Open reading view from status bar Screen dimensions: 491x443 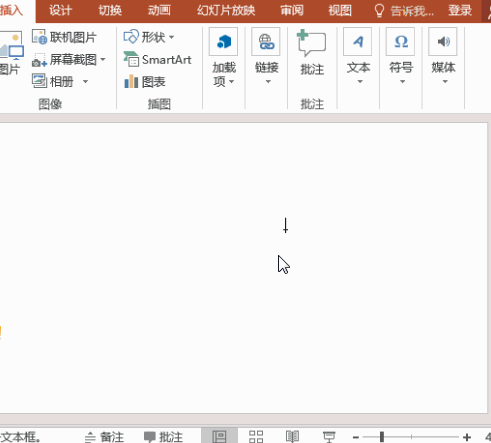pyautogui.click(x=292, y=436)
